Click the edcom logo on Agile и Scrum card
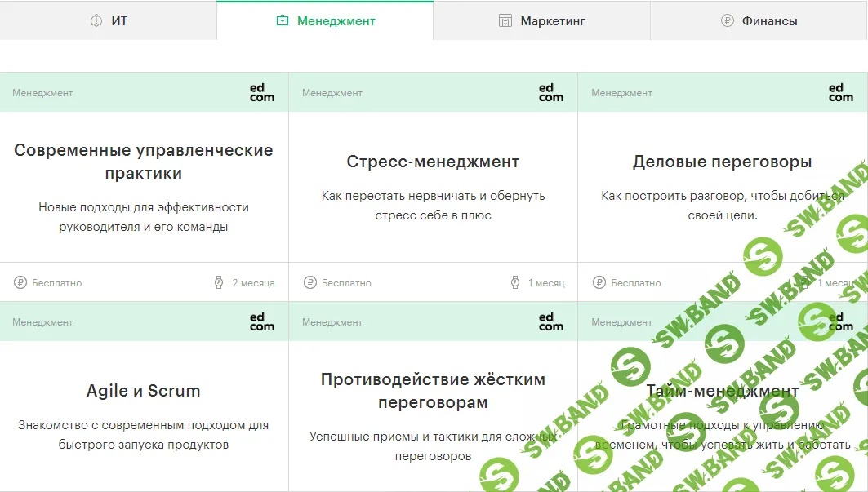Image resolution: width=868 pixels, height=492 pixels. click(x=263, y=321)
